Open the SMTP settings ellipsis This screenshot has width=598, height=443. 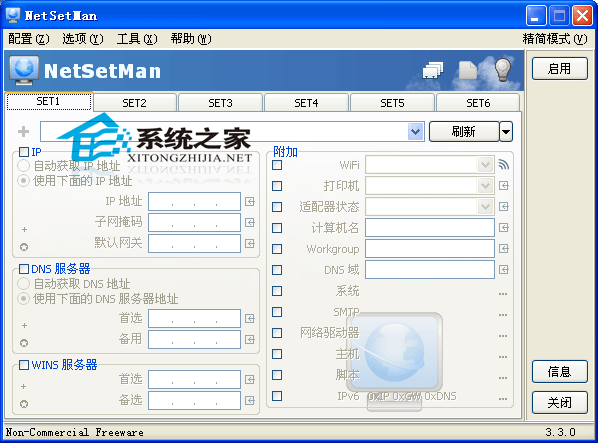(x=503, y=315)
